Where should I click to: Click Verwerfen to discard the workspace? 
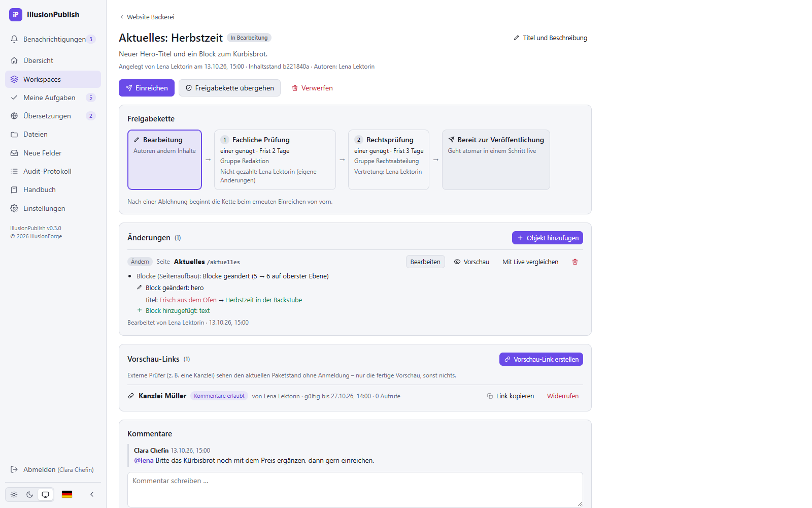[x=312, y=88]
